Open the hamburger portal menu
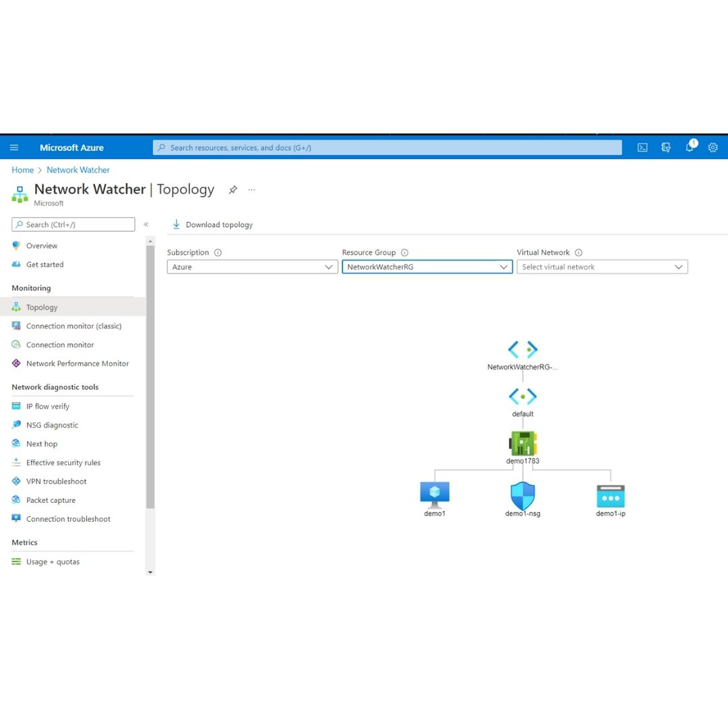The height and width of the screenshot is (728, 728). (x=14, y=148)
